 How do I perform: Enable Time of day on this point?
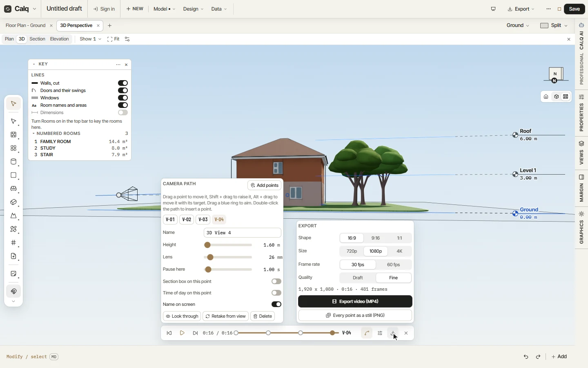tap(276, 293)
